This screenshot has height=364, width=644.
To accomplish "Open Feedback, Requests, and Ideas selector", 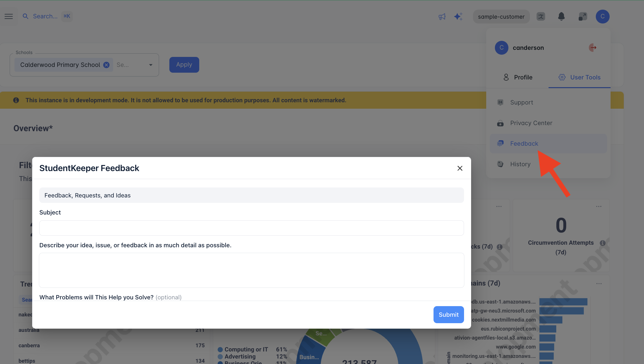I will click(251, 195).
